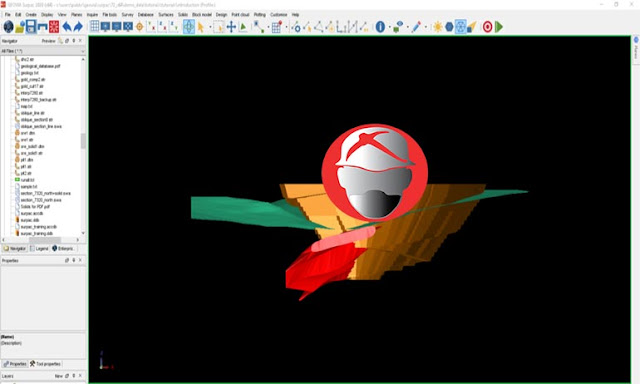
Task: Open dropdown beside the grid pin icon
Action: click(x=286, y=27)
